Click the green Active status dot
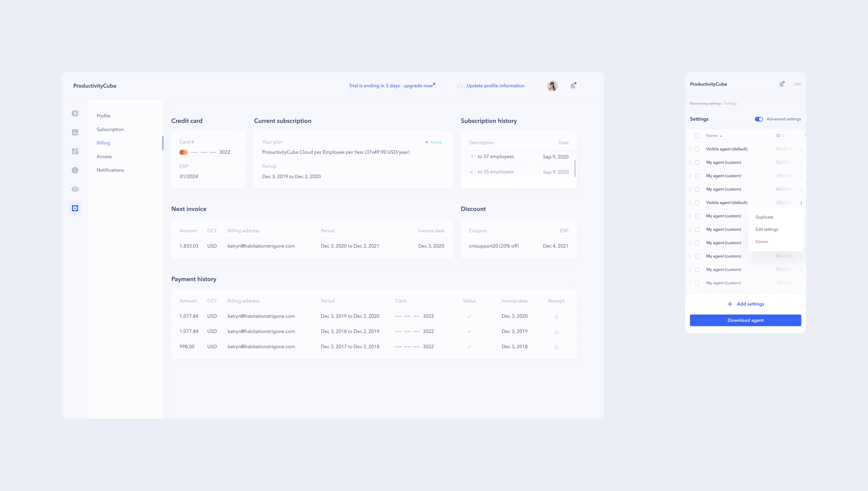 pyautogui.click(x=426, y=142)
